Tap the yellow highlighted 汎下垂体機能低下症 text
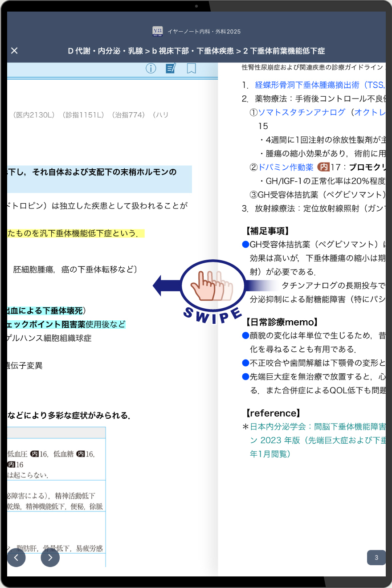The width and height of the screenshot is (392, 588). (x=76, y=233)
